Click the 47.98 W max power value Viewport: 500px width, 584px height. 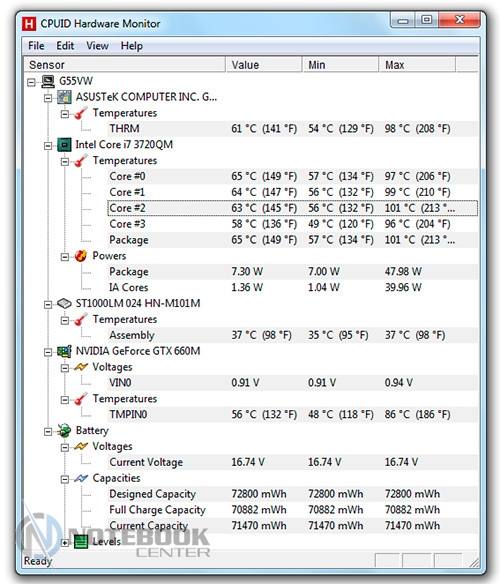tap(403, 272)
